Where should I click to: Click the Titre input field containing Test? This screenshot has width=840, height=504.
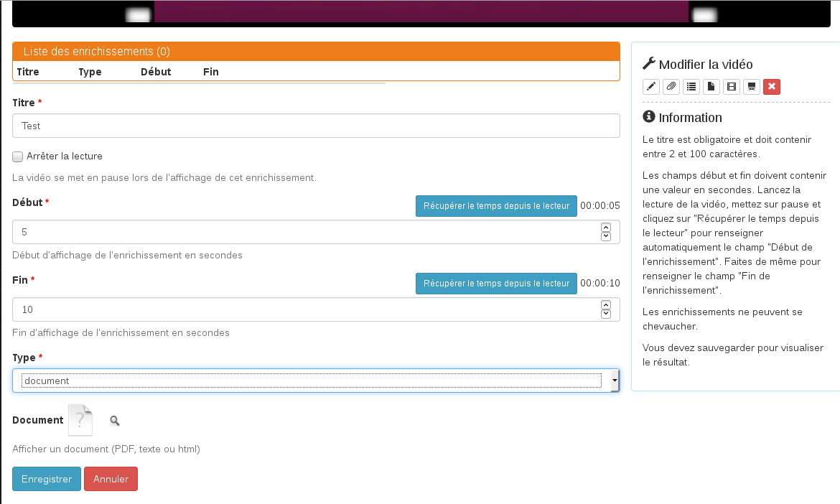tap(316, 126)
